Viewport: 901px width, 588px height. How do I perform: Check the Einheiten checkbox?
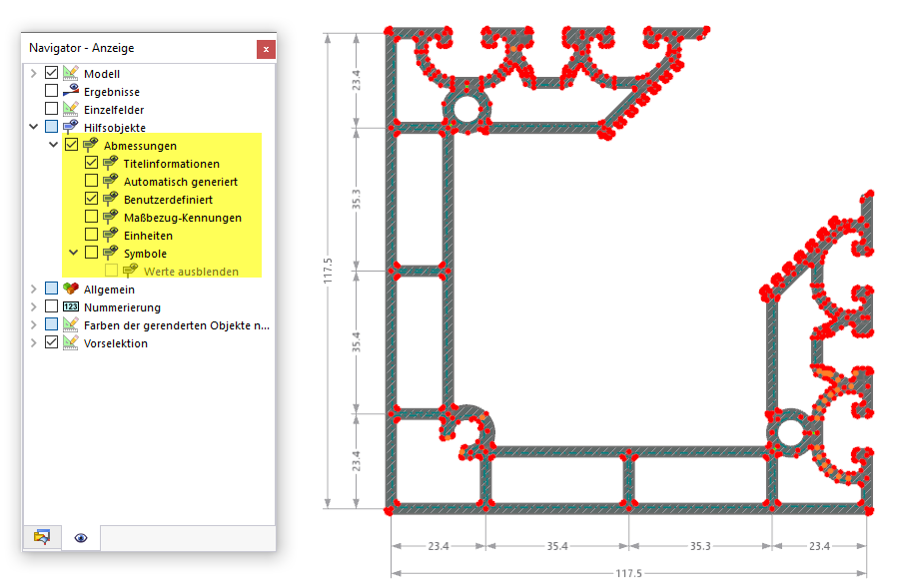tap(91, 235)
